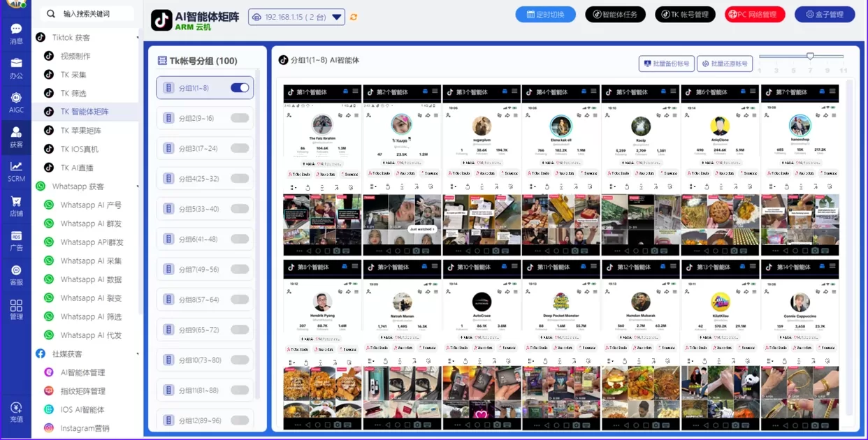The image size is (868, 440).
Task: Click the orange refresh icon beside the IP selector
Action: click(x=353, y=17)
